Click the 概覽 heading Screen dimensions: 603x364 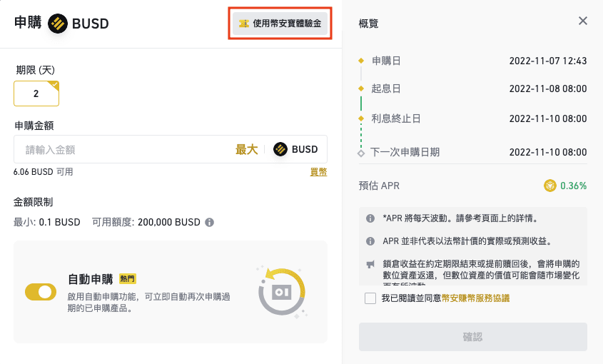368,24
